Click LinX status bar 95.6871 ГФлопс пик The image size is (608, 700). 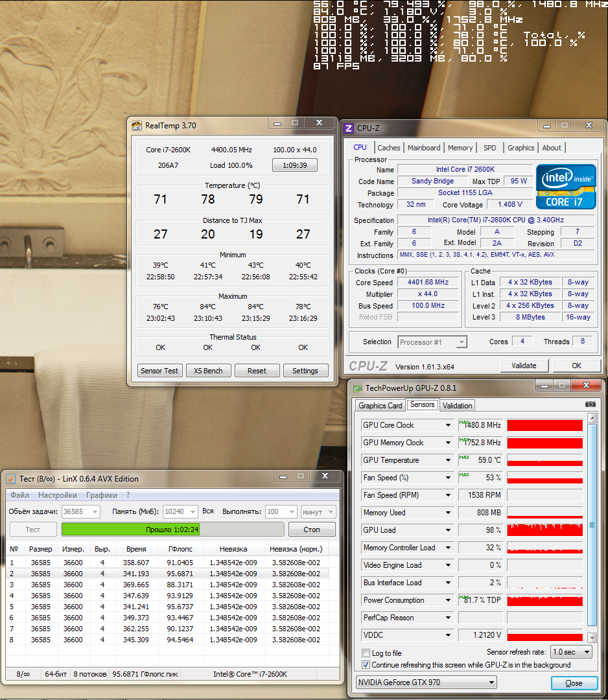pos(145,674)
